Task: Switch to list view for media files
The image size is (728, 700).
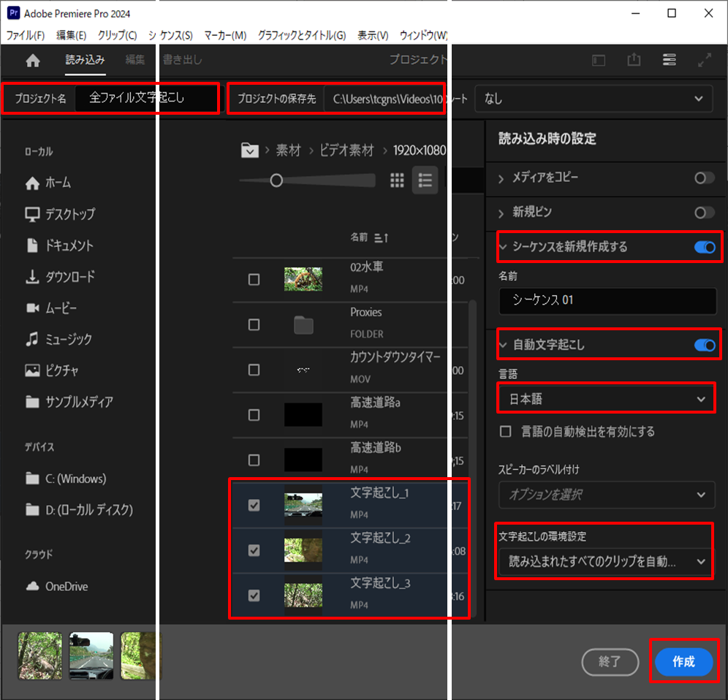Action: pyautogui.click(x=425, y=180)
